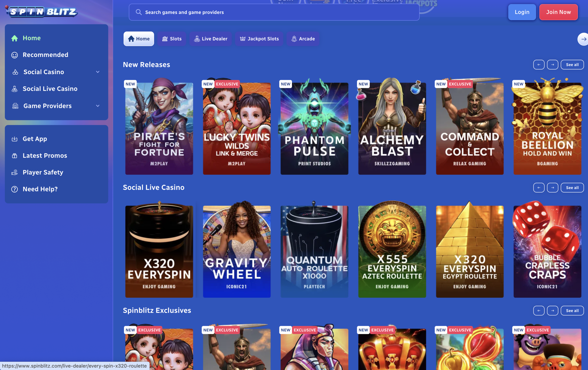Viewport: 588px width, 370px height.
Task: Open Command & Collect in New Releases
Action: [x=469, y=126]
